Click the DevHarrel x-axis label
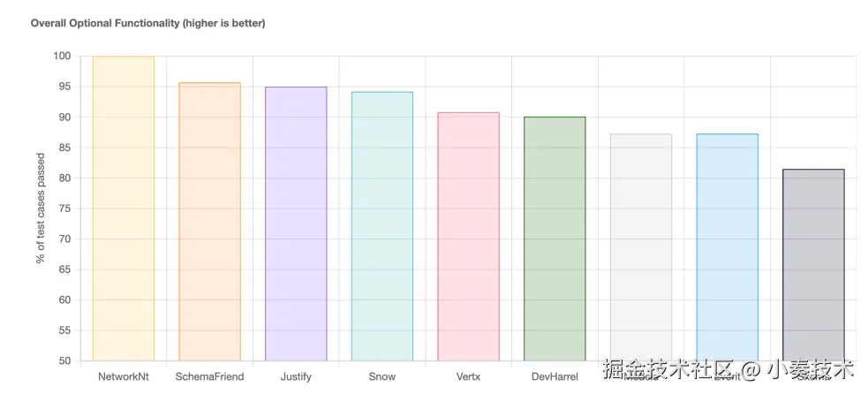Screen dimensions: 868x395 coord(555,376)
